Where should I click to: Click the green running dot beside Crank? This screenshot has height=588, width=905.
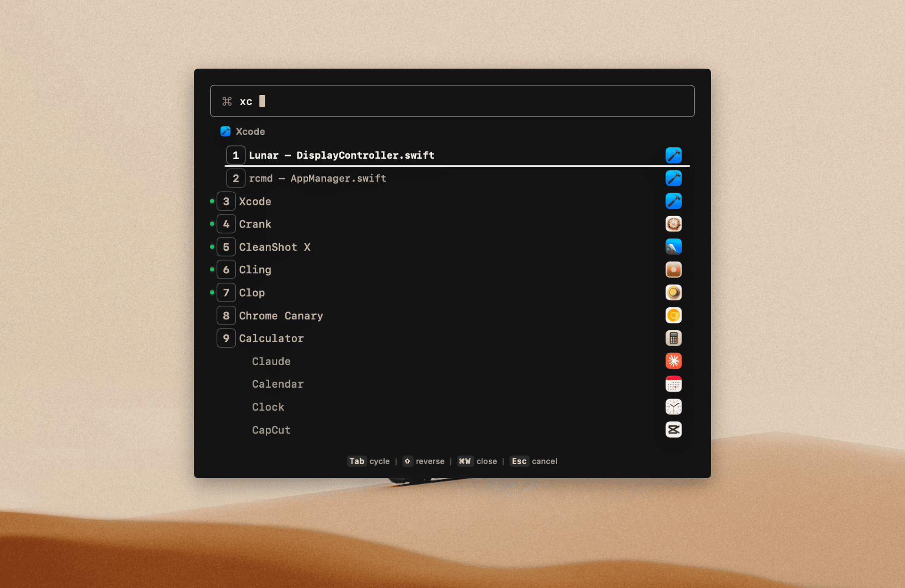[212, 224]
